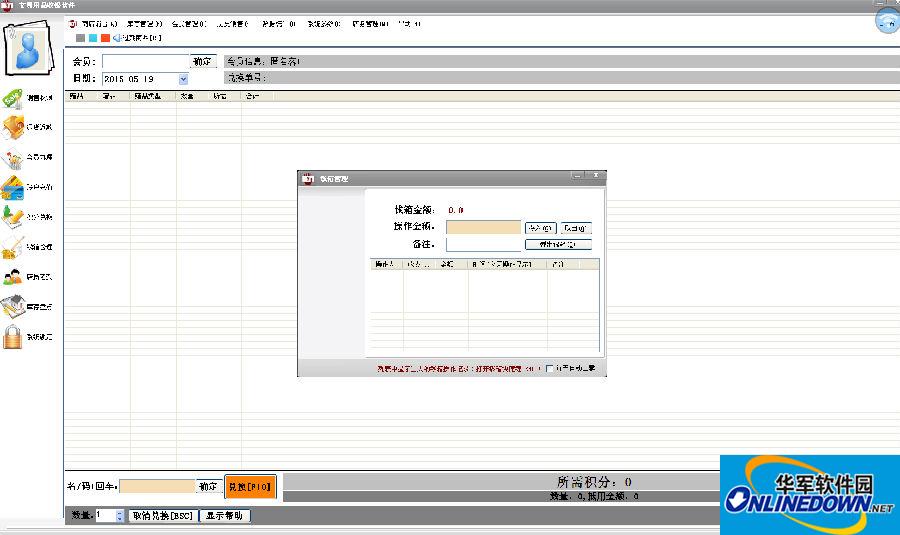Click the date-time column header in dialog table
Screen dimensions: 900x535
(507, 264)
